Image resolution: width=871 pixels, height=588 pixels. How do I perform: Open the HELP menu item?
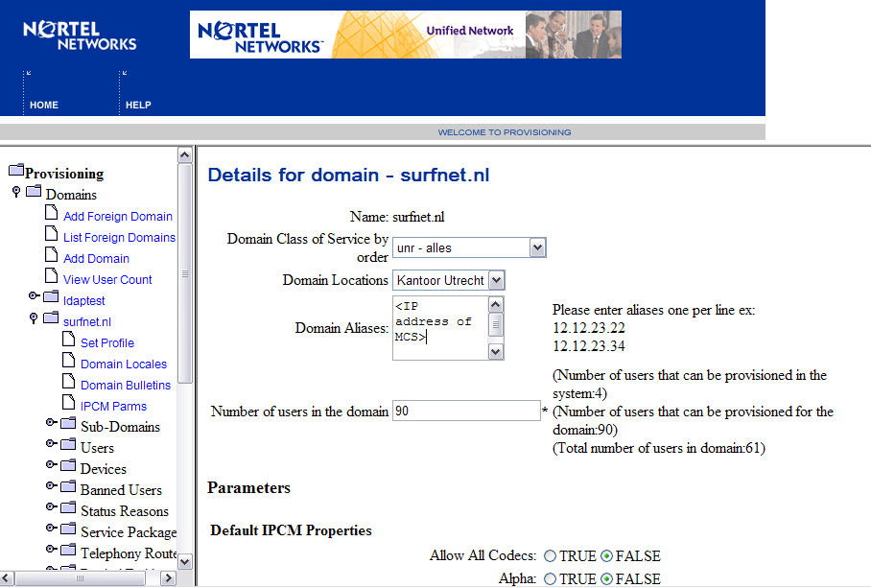[138, 105]
